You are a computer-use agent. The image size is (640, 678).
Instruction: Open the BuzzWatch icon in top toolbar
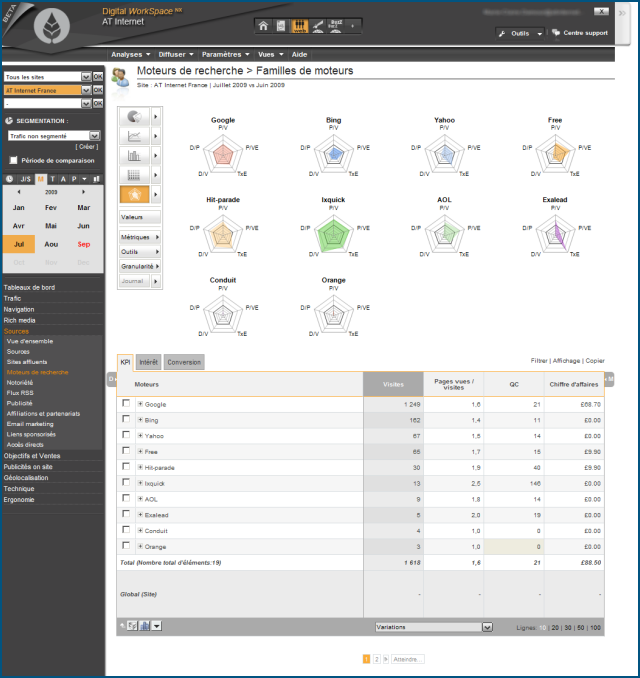coord(336,26)
